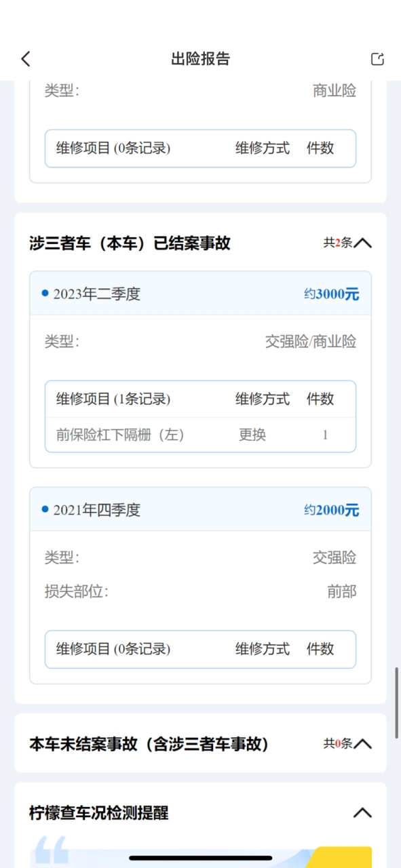Tap the 交强险/商业险 type value
401x868 pixels.
(x=311, y=342)
